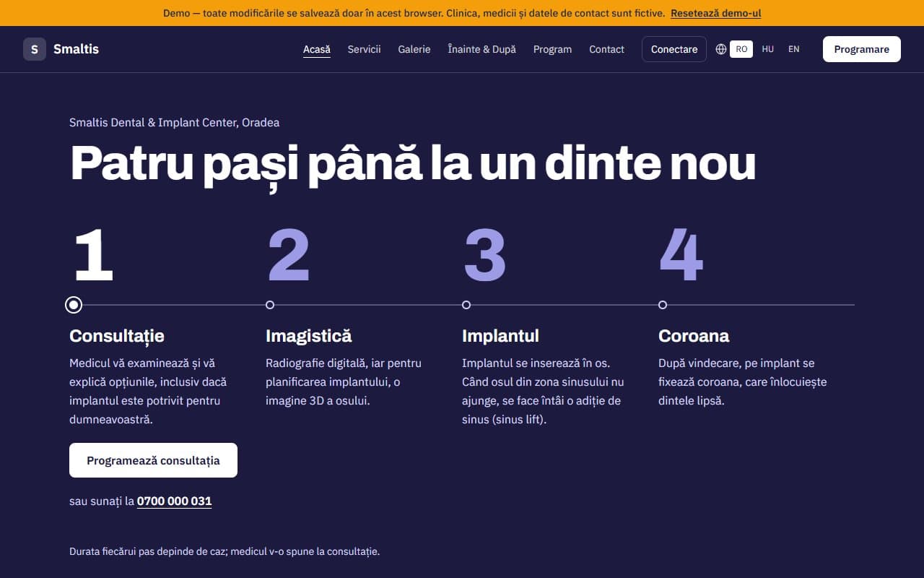This screenshot has width=924, height=578.
Task: Click Programează consultația button
Action: [153, 460]
